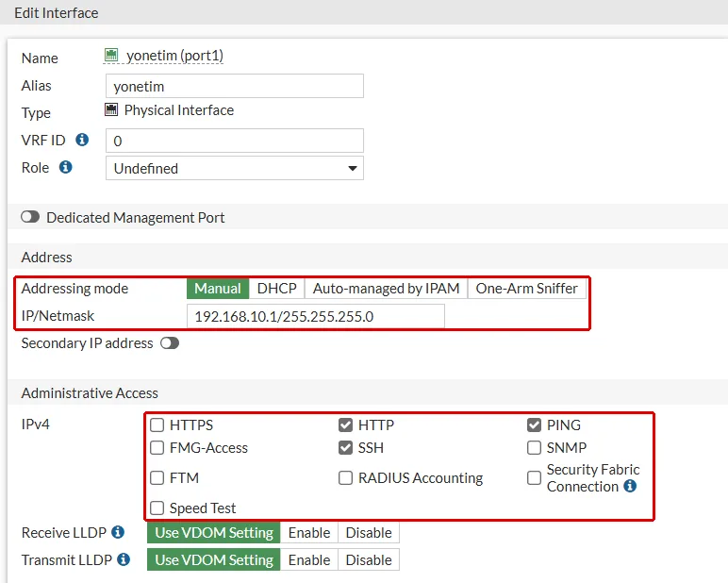Set Receive LLDP to Enable
Viewport: 728px width, 583px height.
click(309, 532)
